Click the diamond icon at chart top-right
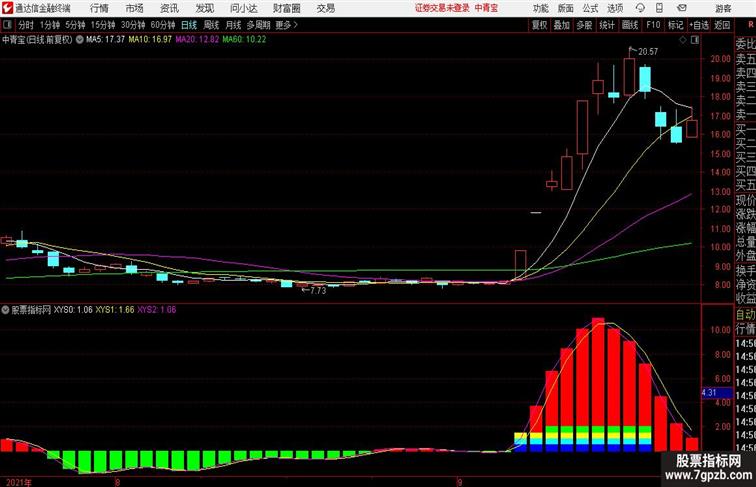The image size is (756, 487). (683, 40)
